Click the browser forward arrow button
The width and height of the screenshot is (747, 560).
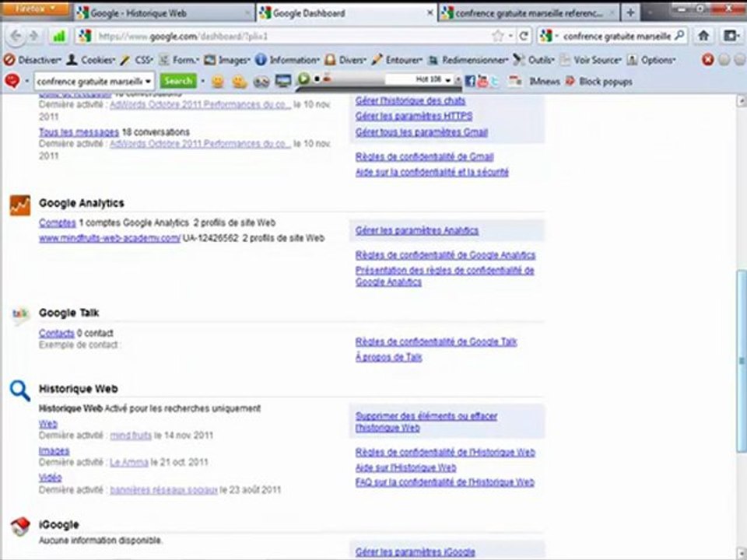[x=33, y=37]
